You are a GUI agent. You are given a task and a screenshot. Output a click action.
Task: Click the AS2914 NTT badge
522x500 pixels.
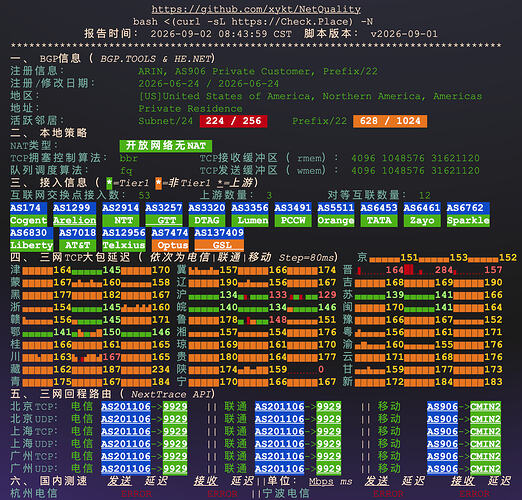point(120,214)
